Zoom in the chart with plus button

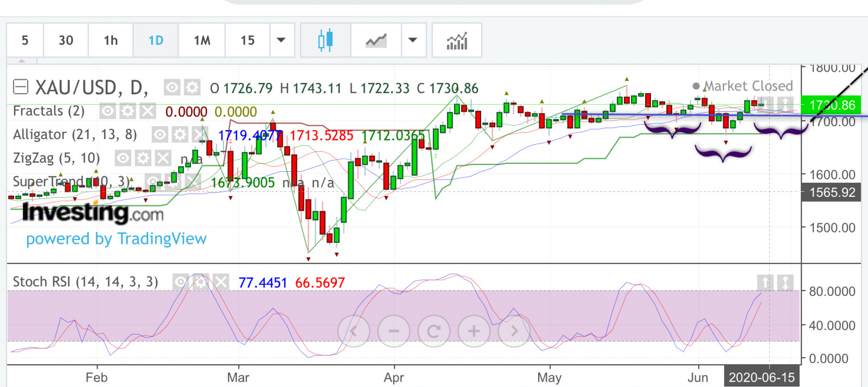point(474,331)
